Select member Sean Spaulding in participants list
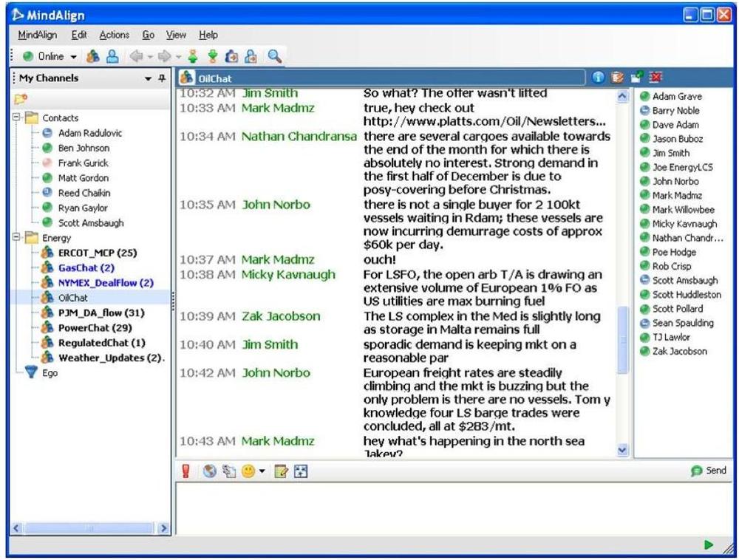The image size is (739, 560). tap(683, 323)
